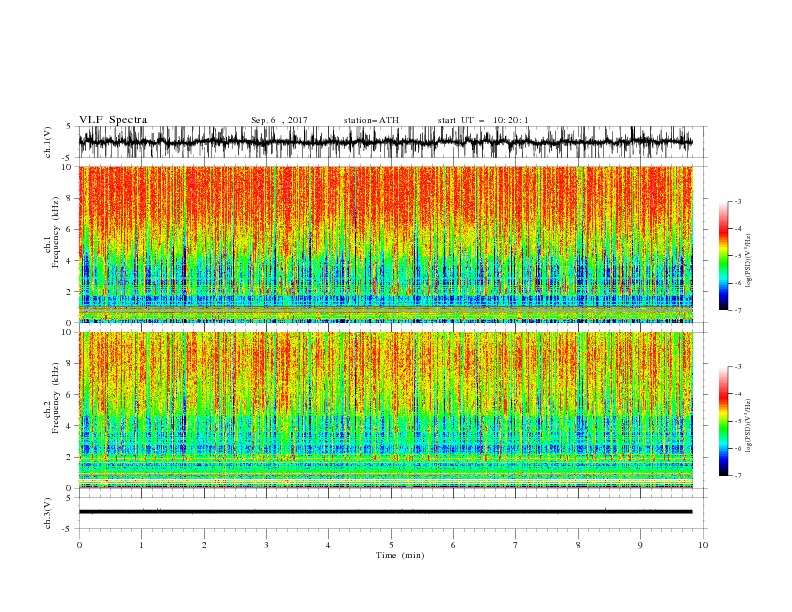792x612 pixels.
Task: Select the log(PSD) label beside ch.1 color bar
Action: tap(748, 261)
